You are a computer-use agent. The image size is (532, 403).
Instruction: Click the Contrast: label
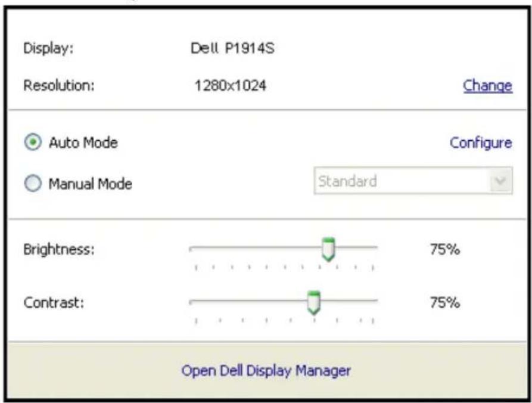(x=54, y=302)
